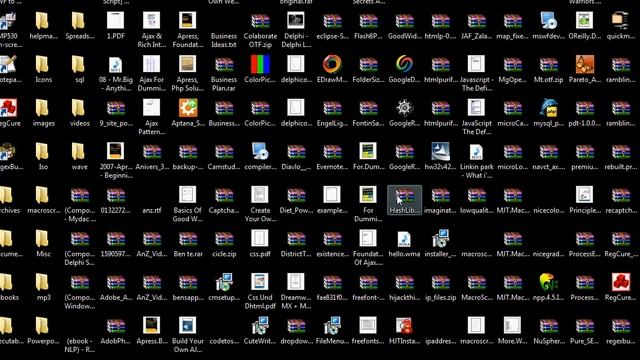
Task: Select the Business Ideas.txt file
Action: (224, 40)
